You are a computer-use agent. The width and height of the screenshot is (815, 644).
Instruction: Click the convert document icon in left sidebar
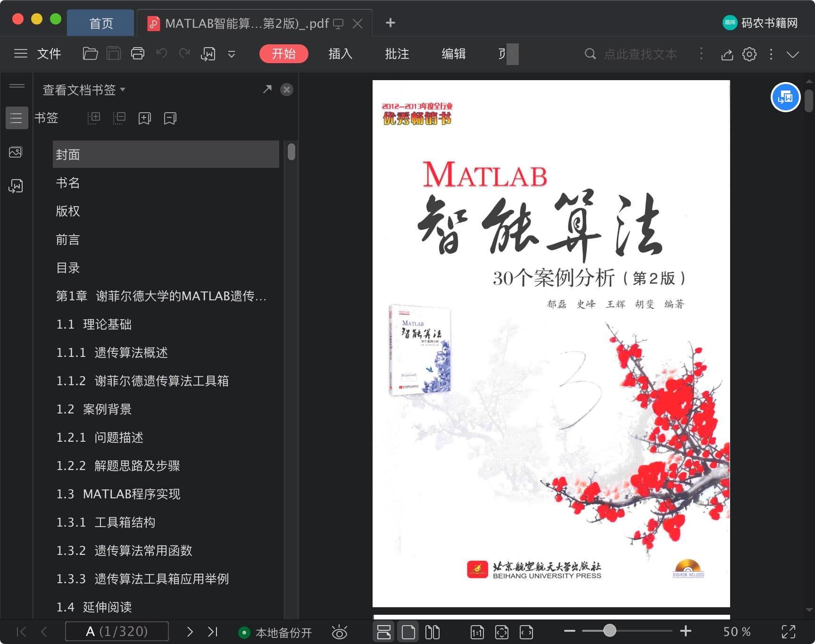16,186
